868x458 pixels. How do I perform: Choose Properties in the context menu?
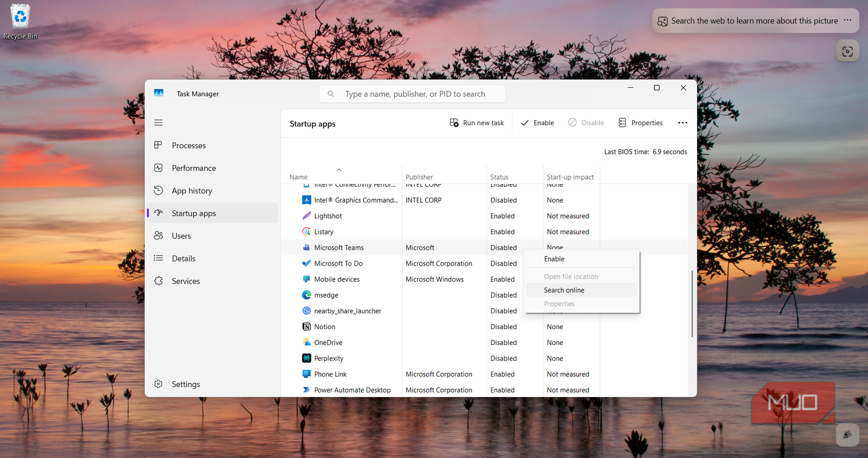[581, 303]
